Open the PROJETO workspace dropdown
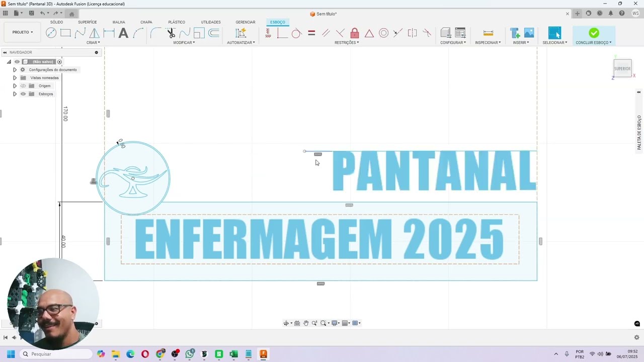The width and height of the screenshot is (644, 362). click(x=23, y=32)
